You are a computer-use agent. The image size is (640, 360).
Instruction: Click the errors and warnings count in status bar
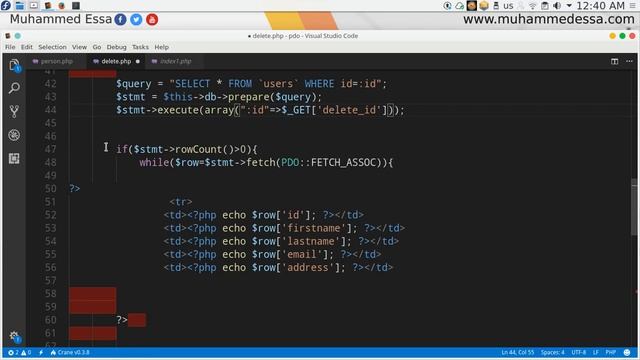(x=19, y=352)
